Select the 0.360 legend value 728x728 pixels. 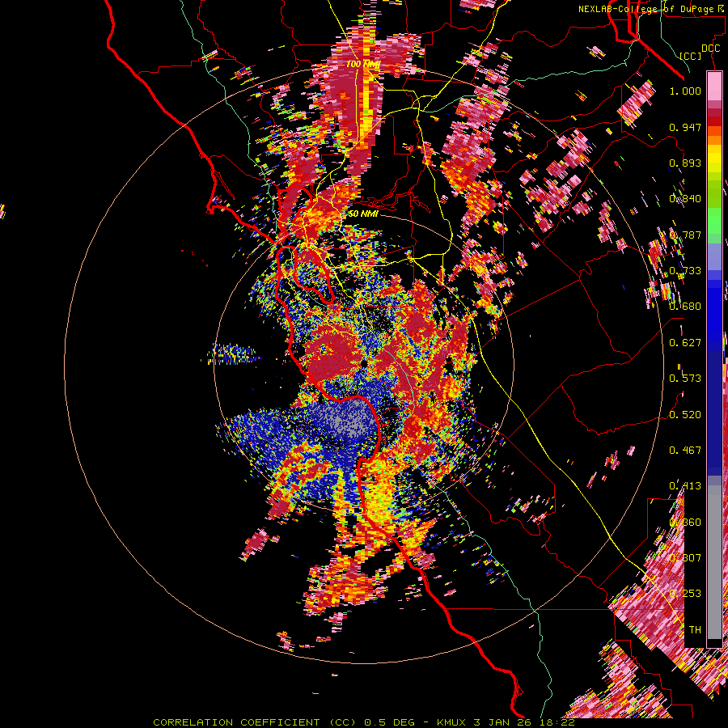685,523
